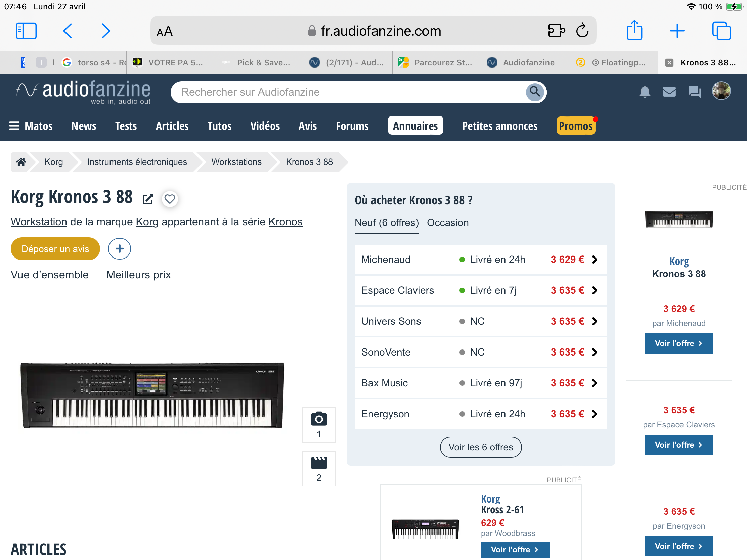Open Safari sidebar panel
The height and width of the screenshot is (560, 747).
point(26,31)
